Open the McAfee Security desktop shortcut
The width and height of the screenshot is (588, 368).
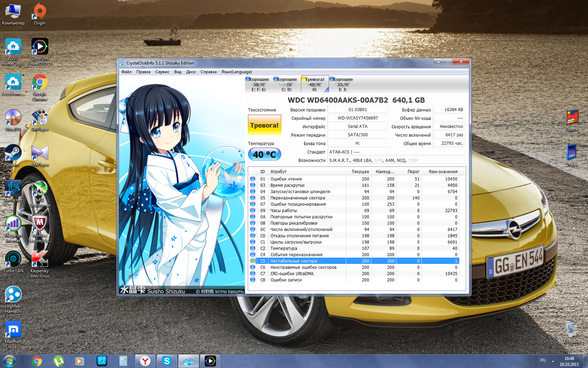pyautogui.click(x=40, y=229)
